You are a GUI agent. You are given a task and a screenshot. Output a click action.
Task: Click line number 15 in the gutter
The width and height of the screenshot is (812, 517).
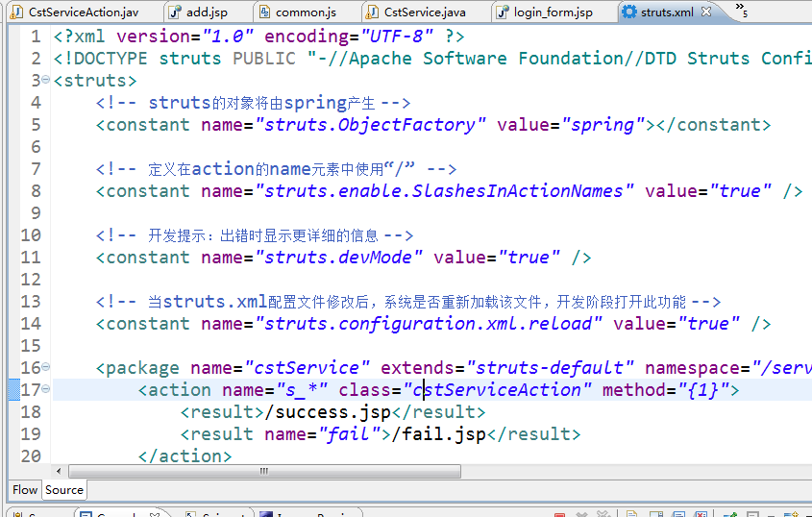click(31, 346)
